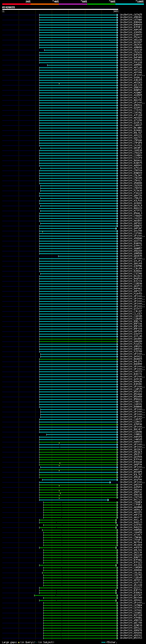Select the UniRef100_Q66JK8 label
Image resolution: width=146 pixels, height=644 pixels.
coord(131,263)
